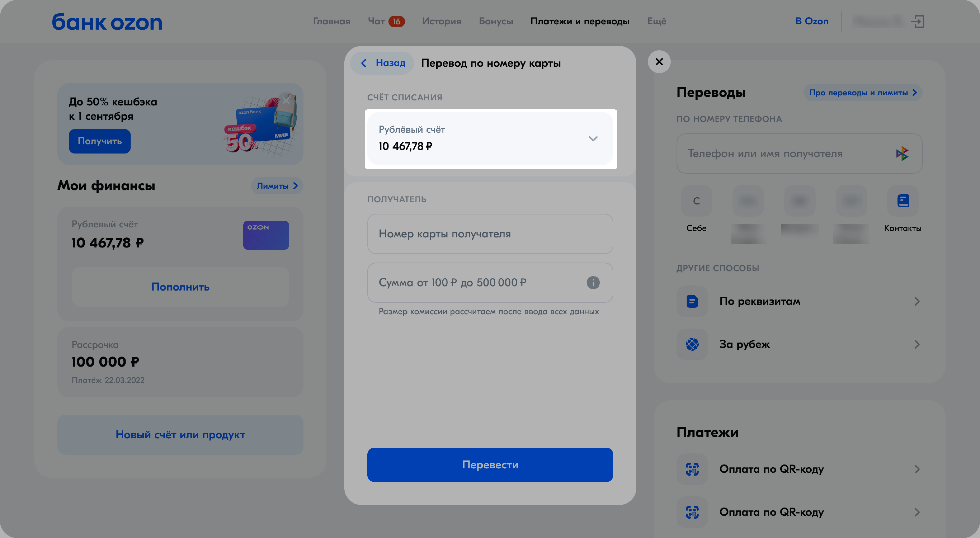Image resolution: width=980 pixels, height=538 pixels.
Task: Close the card transfer dialog
Action: 659,62
